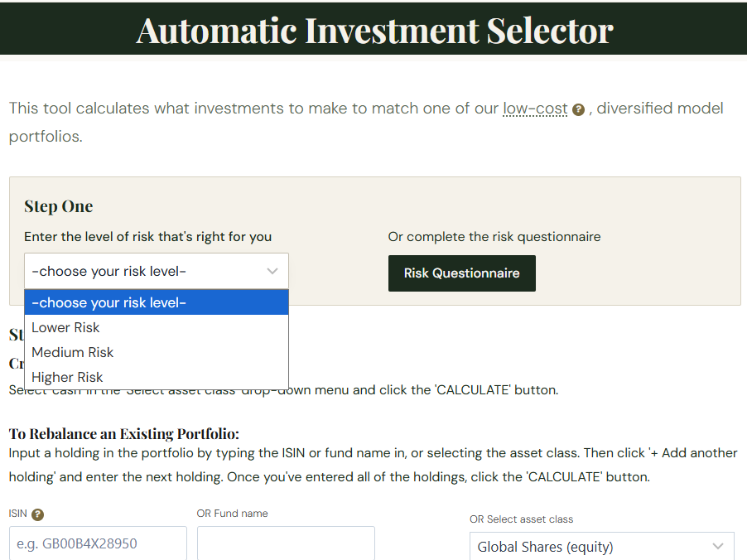Click the Step One heading
This screenshot has width=747, height=560.
(x=59, y=206)
